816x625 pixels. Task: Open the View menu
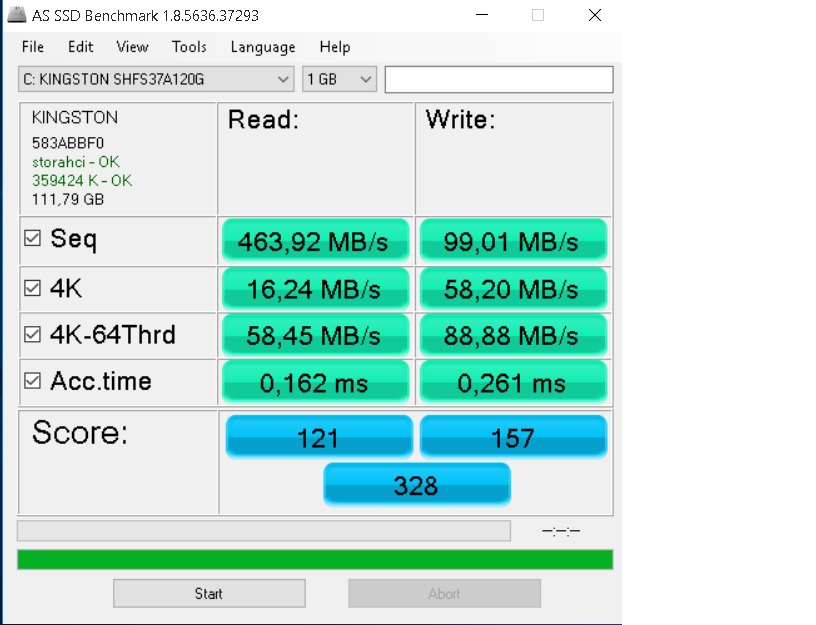(132, 47)
